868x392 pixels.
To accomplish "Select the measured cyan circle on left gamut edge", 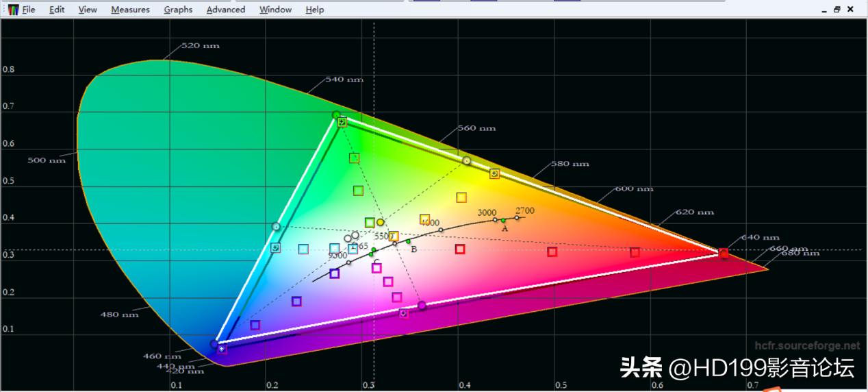I will 276,226.
